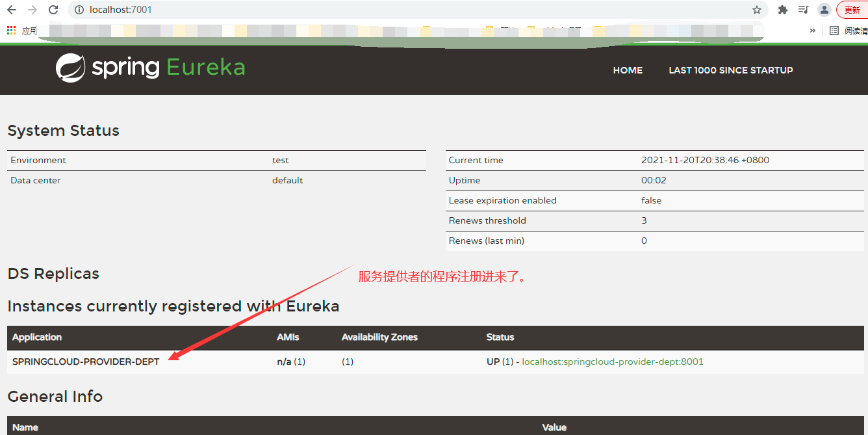Select the Environment value 'test'

[x=280, y=160]
